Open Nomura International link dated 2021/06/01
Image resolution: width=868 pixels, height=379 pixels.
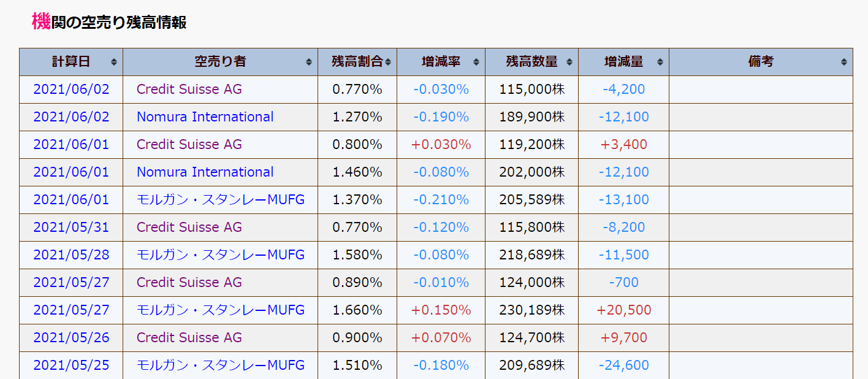point(205,172)
